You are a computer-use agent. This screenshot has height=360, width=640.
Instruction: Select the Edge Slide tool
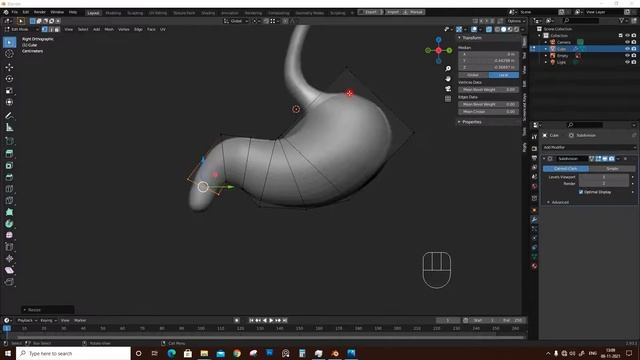click(9, 247)
